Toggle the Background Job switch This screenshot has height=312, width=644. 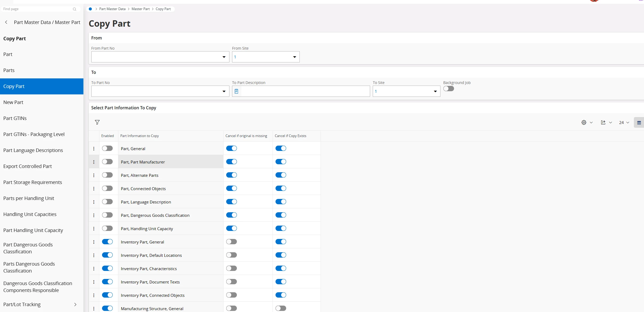click(x=449, y=89)
